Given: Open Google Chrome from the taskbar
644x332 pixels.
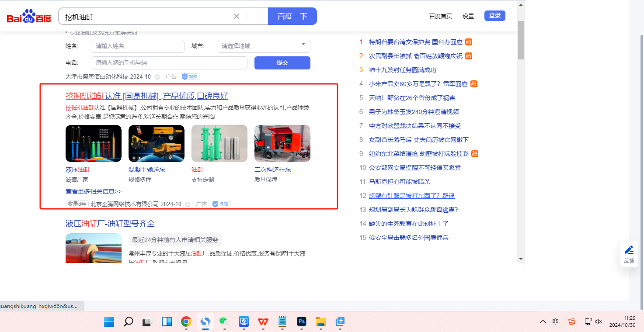Looking at the screenshot, I should (x=186, y=322).
